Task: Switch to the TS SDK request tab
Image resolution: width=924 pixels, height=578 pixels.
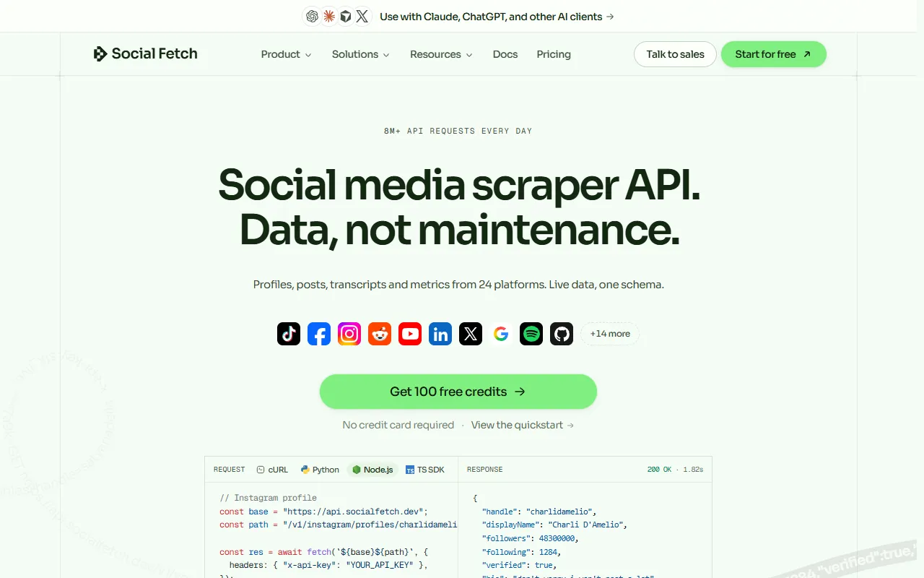Action: (425, 470)
